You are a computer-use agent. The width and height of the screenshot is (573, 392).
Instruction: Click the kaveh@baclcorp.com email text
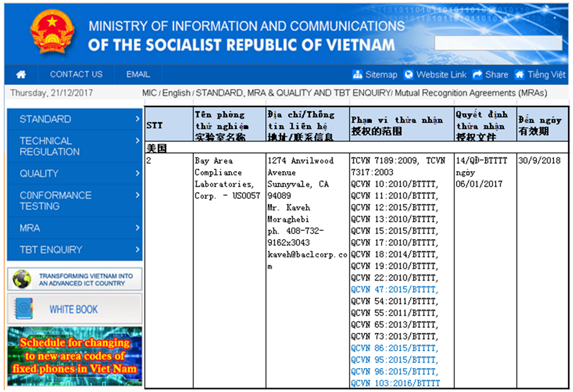[x=307, y=260]
